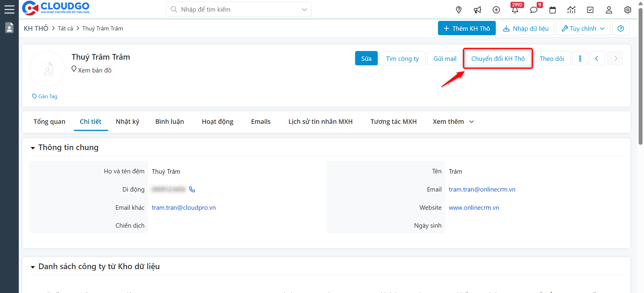644x293 pixels.
Task: Switch to the Nhật ký tab
Action: (x=127, y=122)
